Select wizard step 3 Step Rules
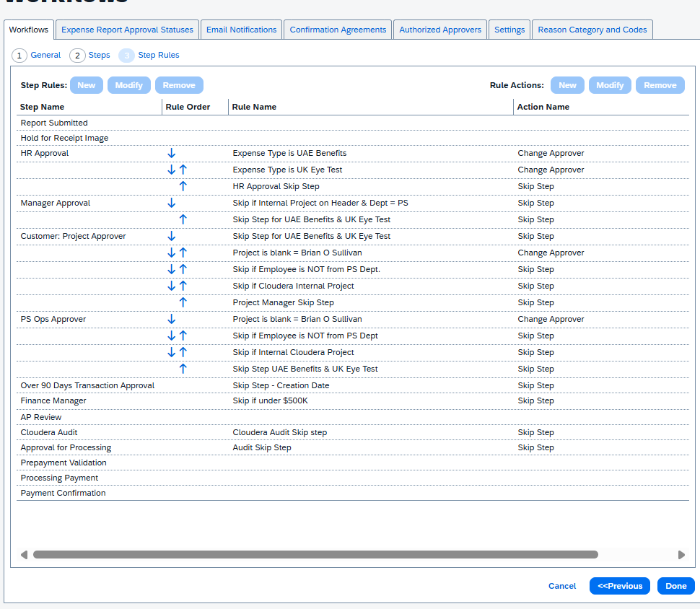Screen dimensions: 700x609 pyautogui.click(x=149, y=55)
